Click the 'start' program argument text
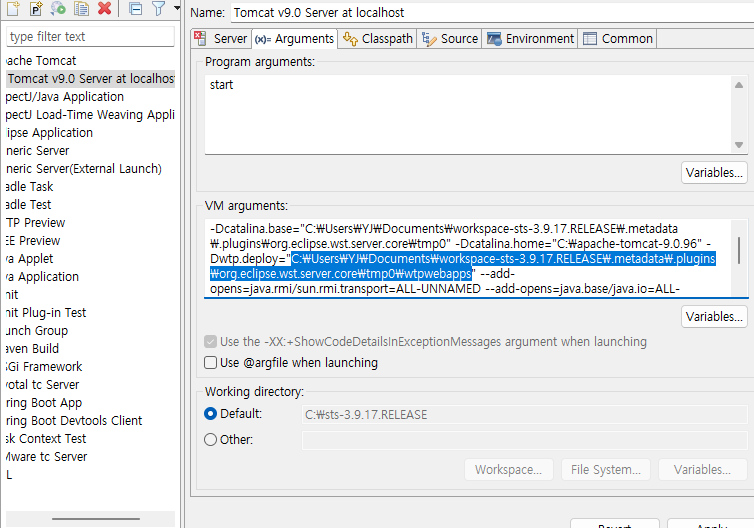 click(222, 85)
